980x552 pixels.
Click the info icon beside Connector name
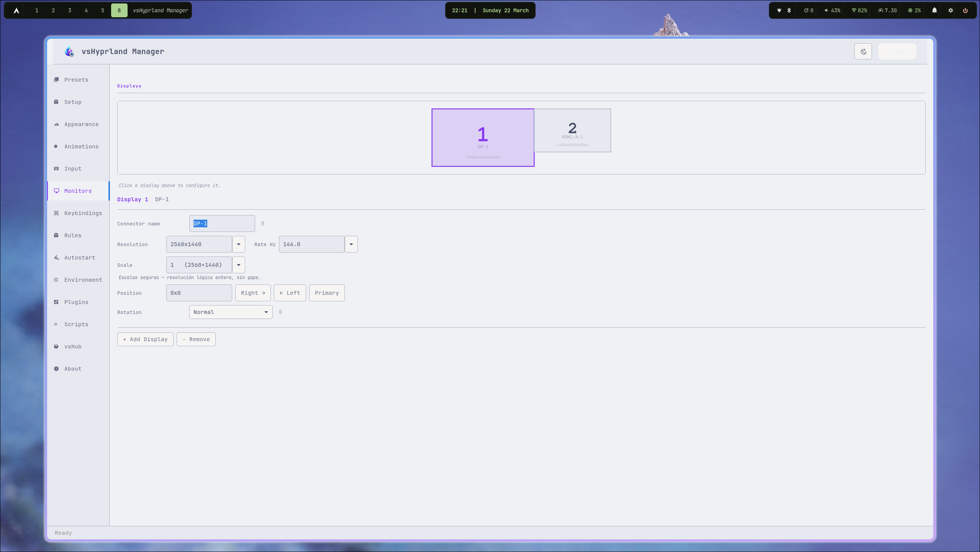(263, 223)
